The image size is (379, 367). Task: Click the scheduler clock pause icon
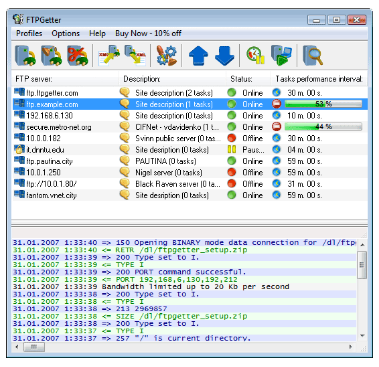pyautogui.click(x=255, y=55)
